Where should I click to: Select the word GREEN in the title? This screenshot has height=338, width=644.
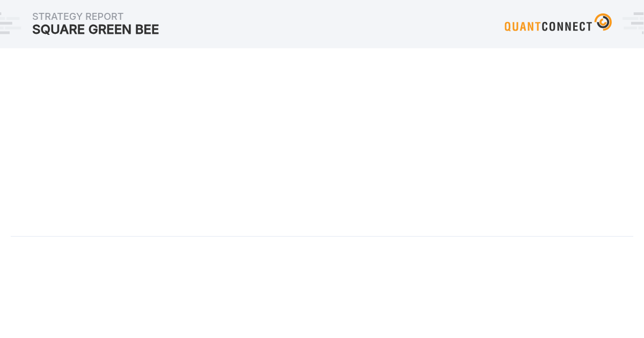point(110,30)
